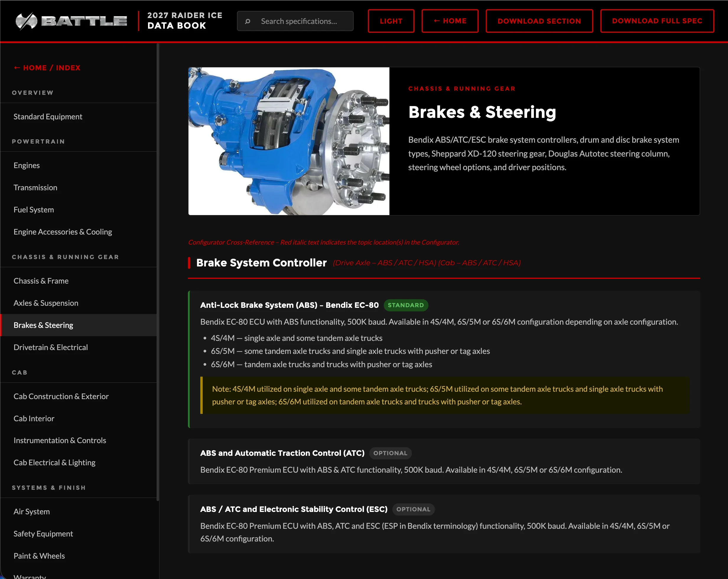Open Home / Index link in sidebar
The height and width of the screenshot is (579, 728).
pos(47,68)
